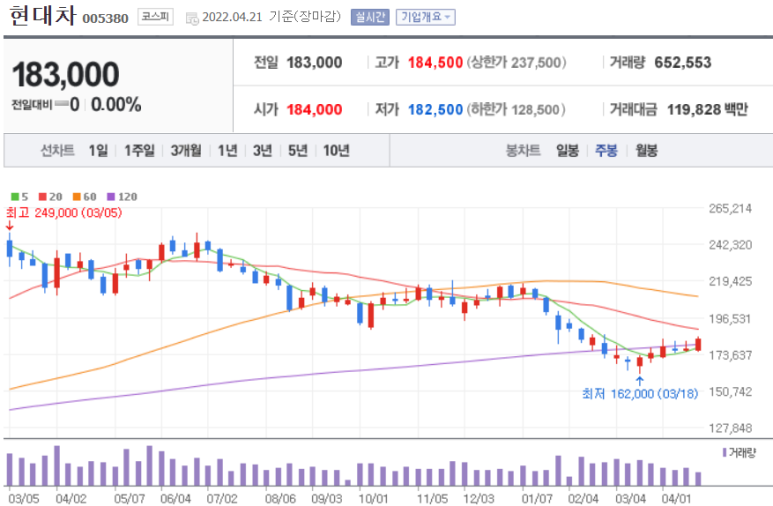773x506 pixels.
Task: Click the purple 거래량 legend icon
Action: [x=725, y=453]
